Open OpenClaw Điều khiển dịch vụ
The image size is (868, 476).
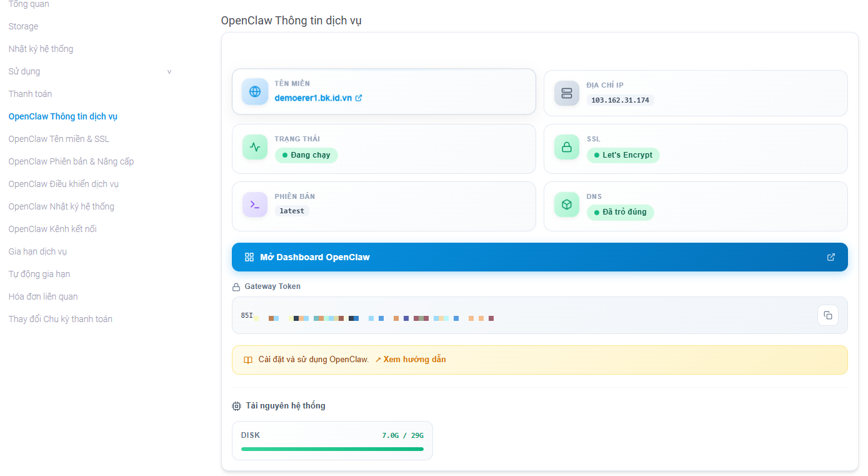(64, 184)
